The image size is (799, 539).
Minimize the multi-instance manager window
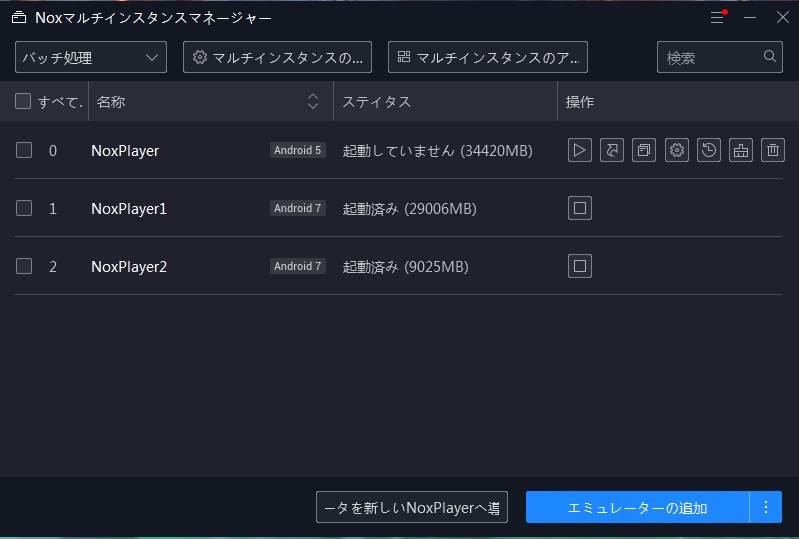point(750,17)
